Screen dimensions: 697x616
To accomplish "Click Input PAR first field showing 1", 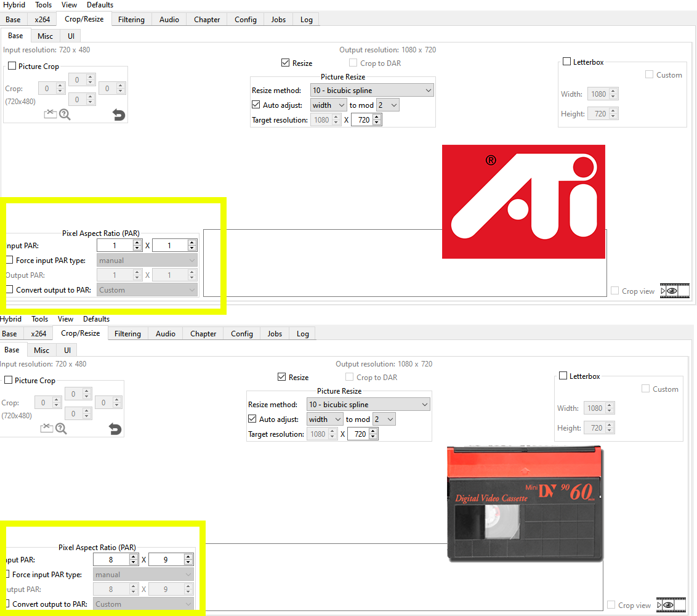I will point(119,245).
